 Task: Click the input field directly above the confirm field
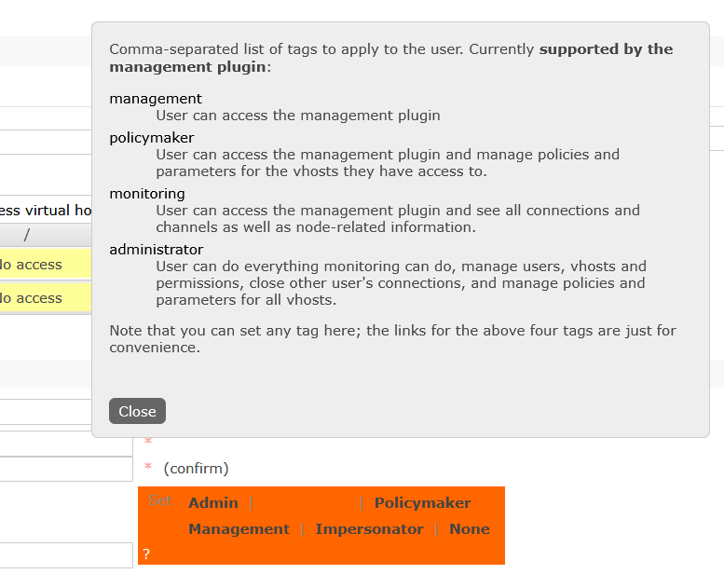pyautogui.click(x=66, y=444)
